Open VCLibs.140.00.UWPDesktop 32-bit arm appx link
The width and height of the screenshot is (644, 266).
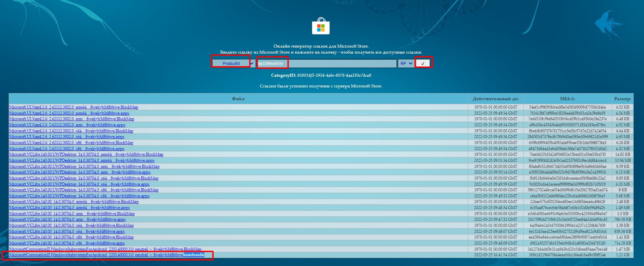pos(80,172)
